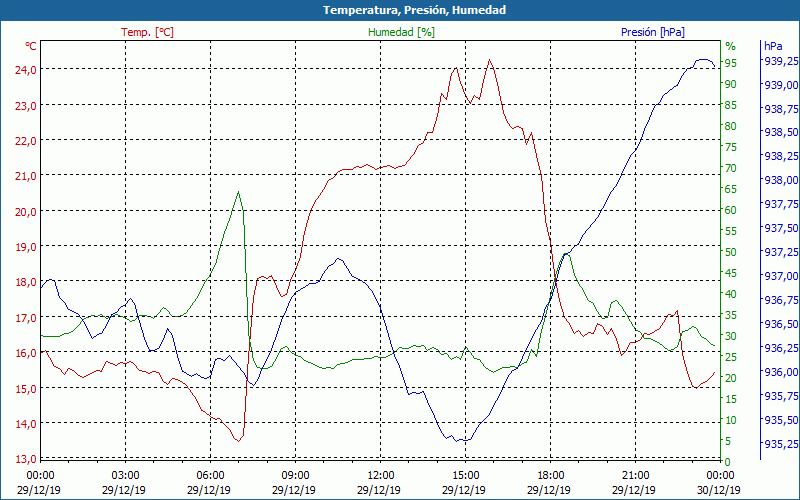Click the '30/12/19' date label

[x=719, y=490]
